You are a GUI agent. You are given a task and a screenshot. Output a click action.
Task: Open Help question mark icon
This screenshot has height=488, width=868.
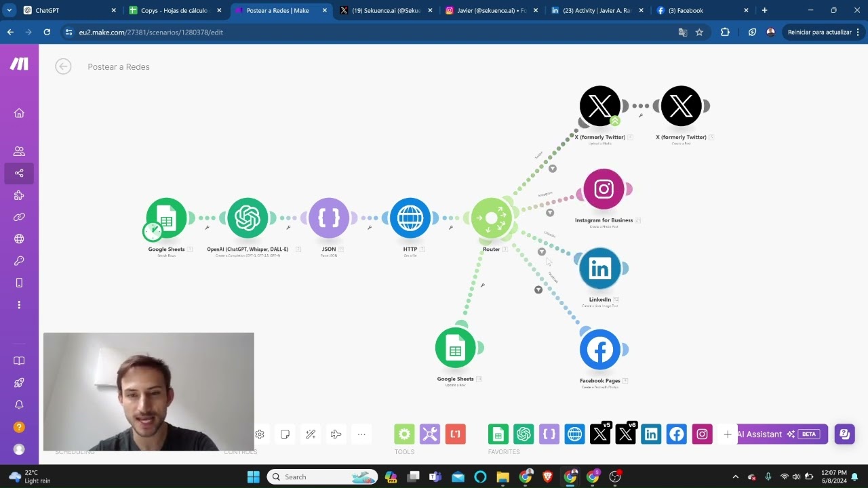pyautogui.click(x=19, y=427)
